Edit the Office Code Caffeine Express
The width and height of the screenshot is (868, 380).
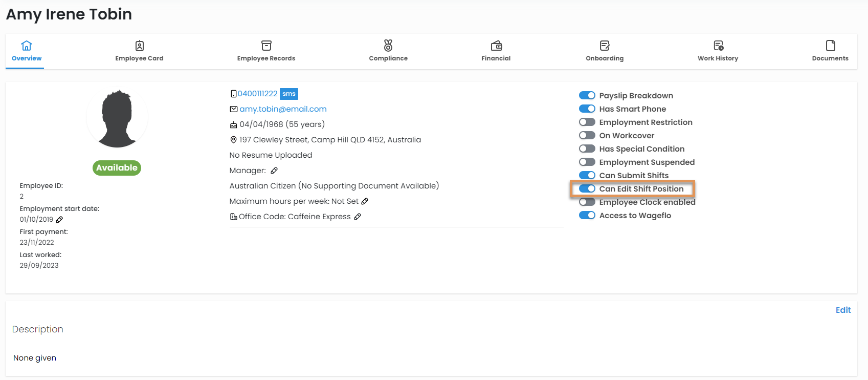[x=358, y=217]
